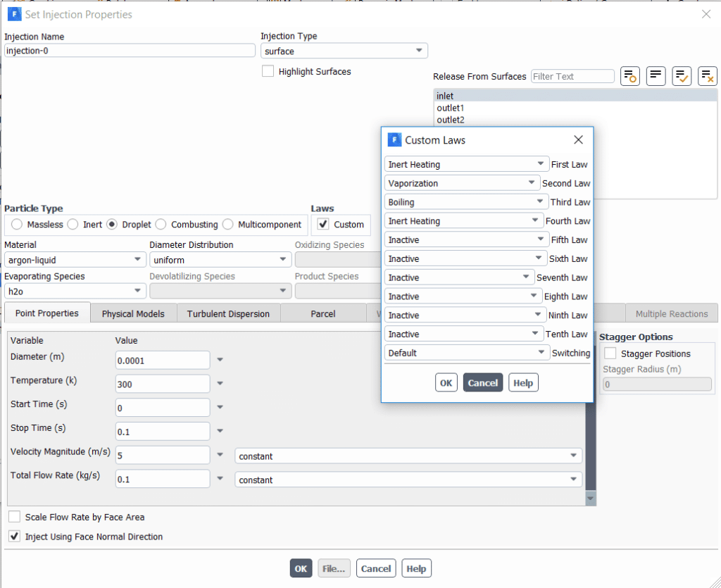
Task: Click the select all surfaces checkmark icon
Action: [682, 76]
